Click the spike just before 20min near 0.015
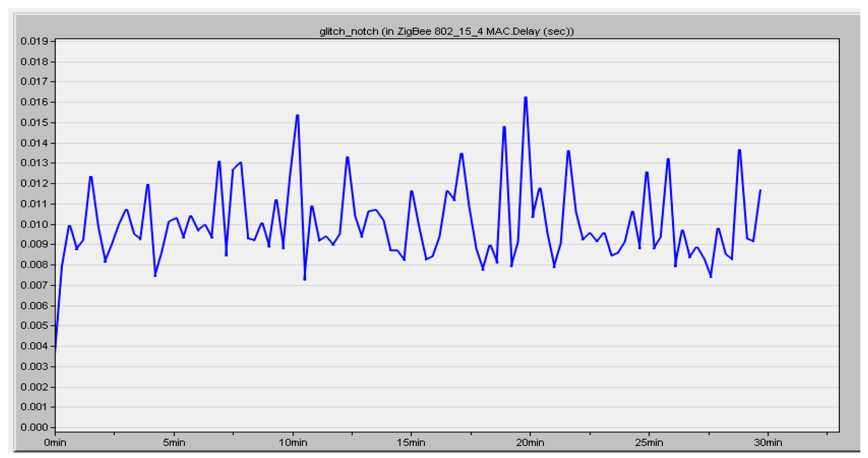This screenshot has height=458, width=868. (504, 127)
